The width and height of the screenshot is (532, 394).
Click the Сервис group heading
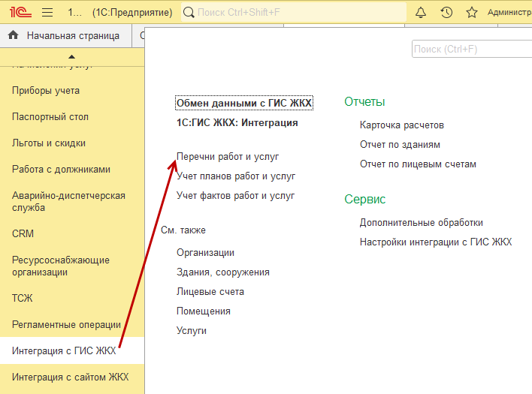click(x=364, y=199)
